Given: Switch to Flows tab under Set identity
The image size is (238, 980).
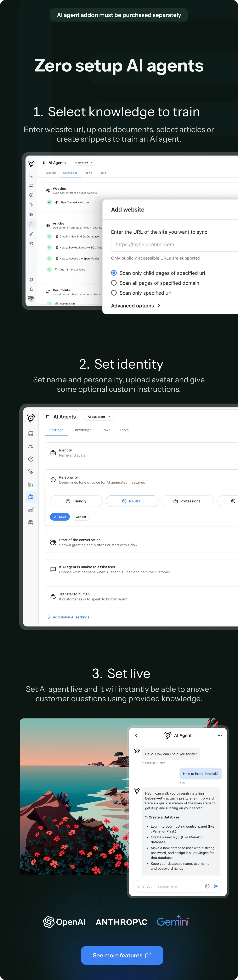Looking at the screenshot, I should click(105, 430).
